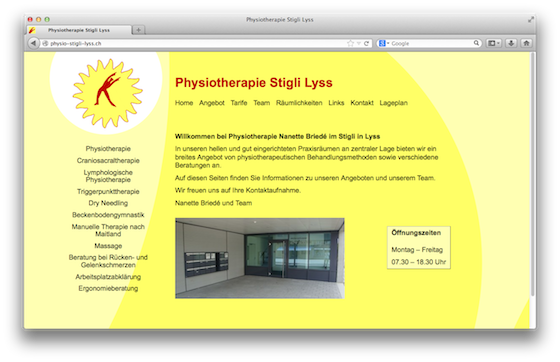Show the Räumlichkeiten page

[x=299, y=103]
